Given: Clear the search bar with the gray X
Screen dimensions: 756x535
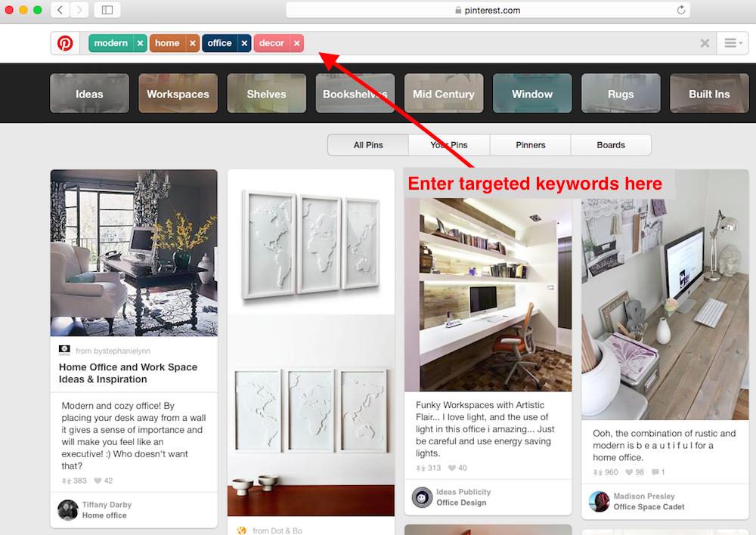Looking at the screenshot, I should pyautogui.click(x=705, y=43).
